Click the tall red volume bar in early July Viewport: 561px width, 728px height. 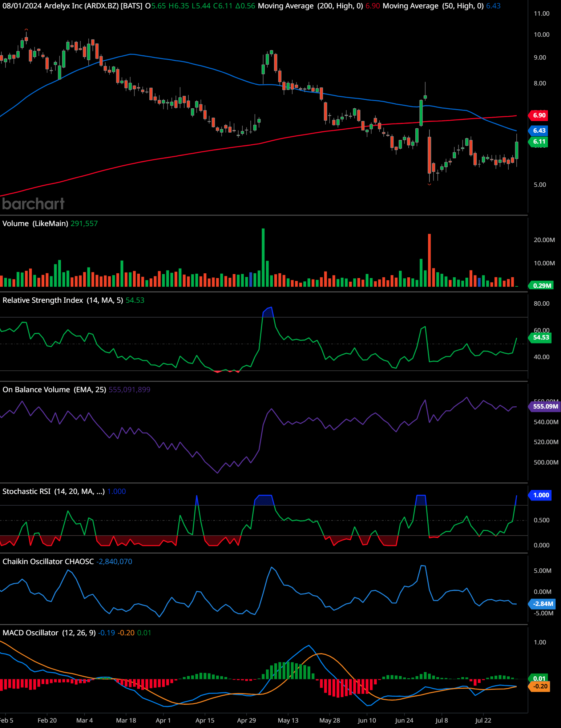(429, 260)
